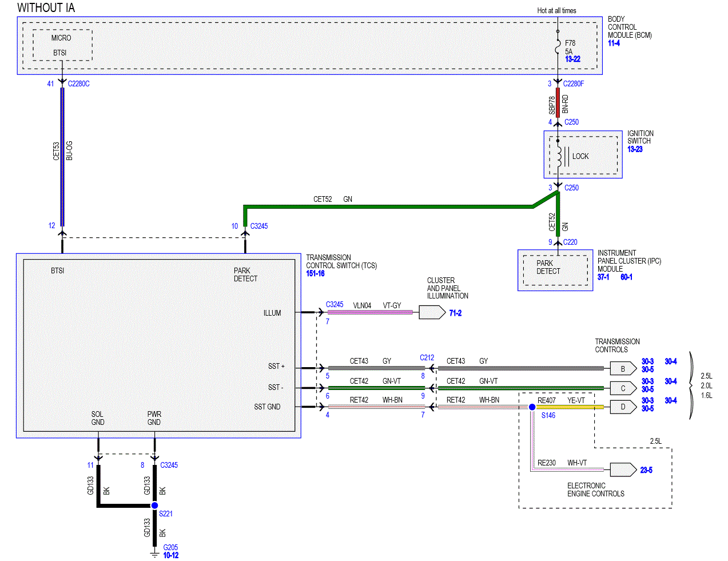Select connector label C2280C

click(79, 83)
